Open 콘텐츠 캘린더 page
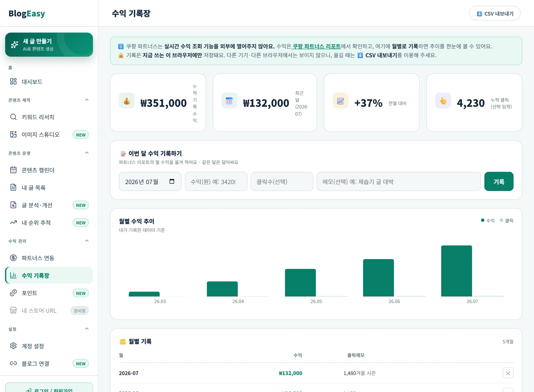534x392 pixels. click(49, 170)
